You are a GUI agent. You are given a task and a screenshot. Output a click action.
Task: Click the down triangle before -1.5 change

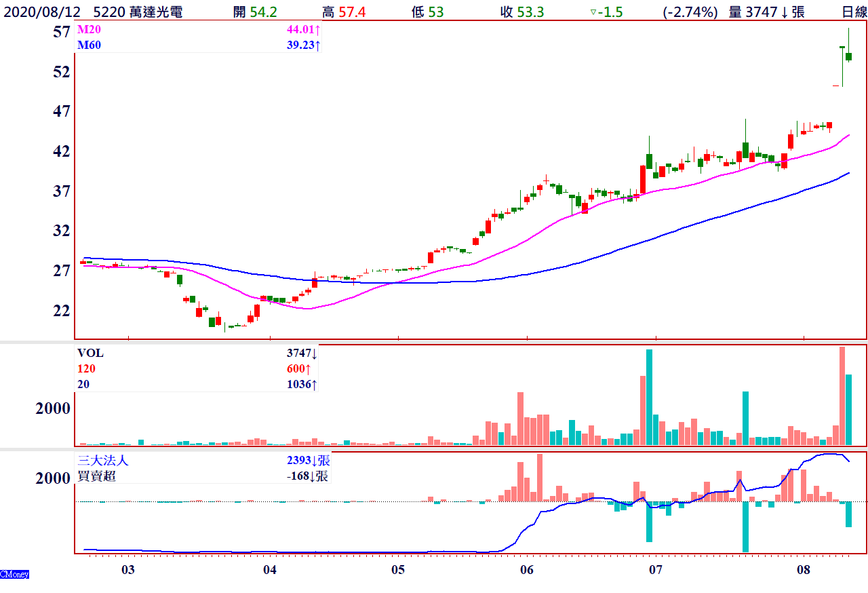593,12
